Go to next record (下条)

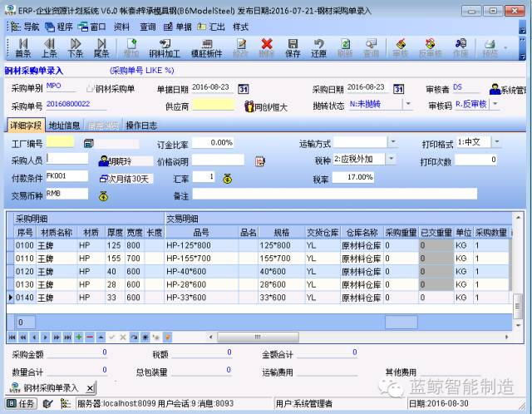76,48
